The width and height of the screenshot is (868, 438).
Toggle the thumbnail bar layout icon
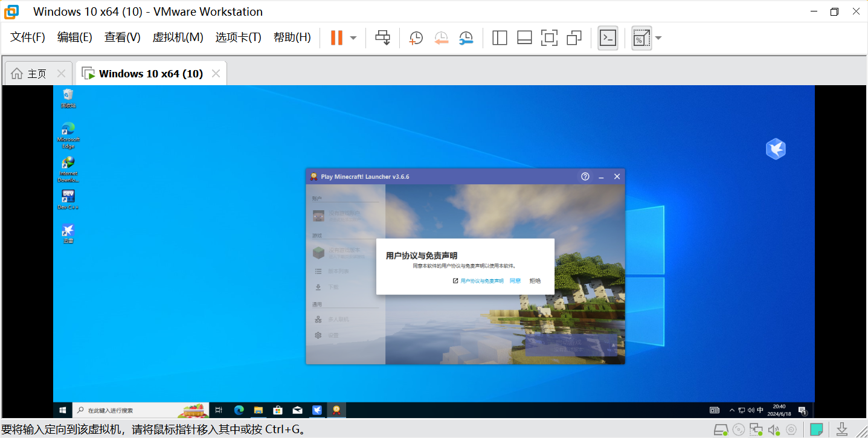(524, 38)
